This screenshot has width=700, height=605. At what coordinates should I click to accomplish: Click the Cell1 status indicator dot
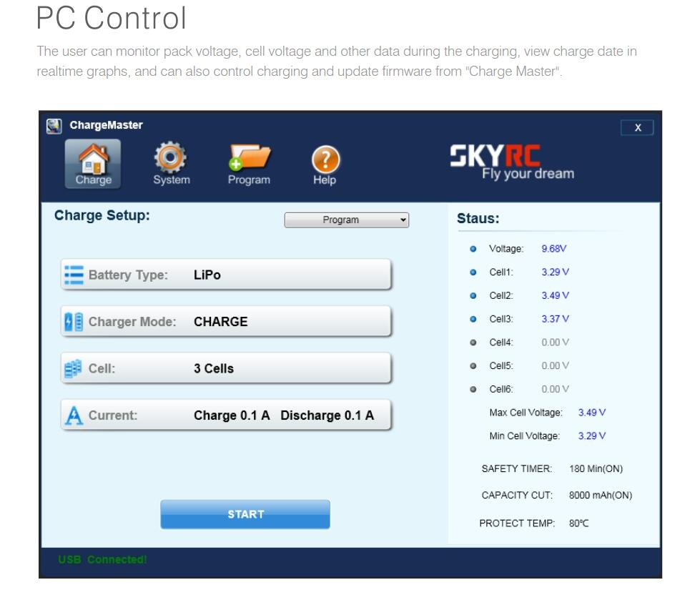(473, 272)
